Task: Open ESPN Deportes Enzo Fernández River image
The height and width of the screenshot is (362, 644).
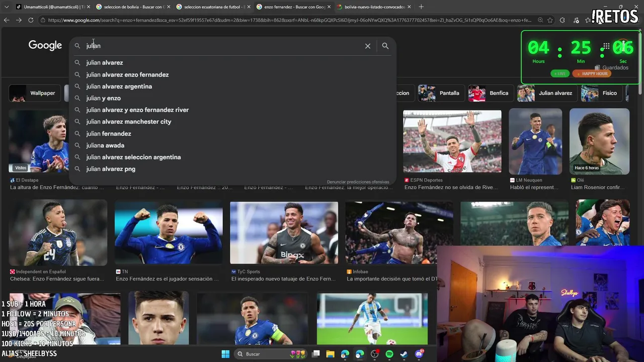Action: click(452, 141)
